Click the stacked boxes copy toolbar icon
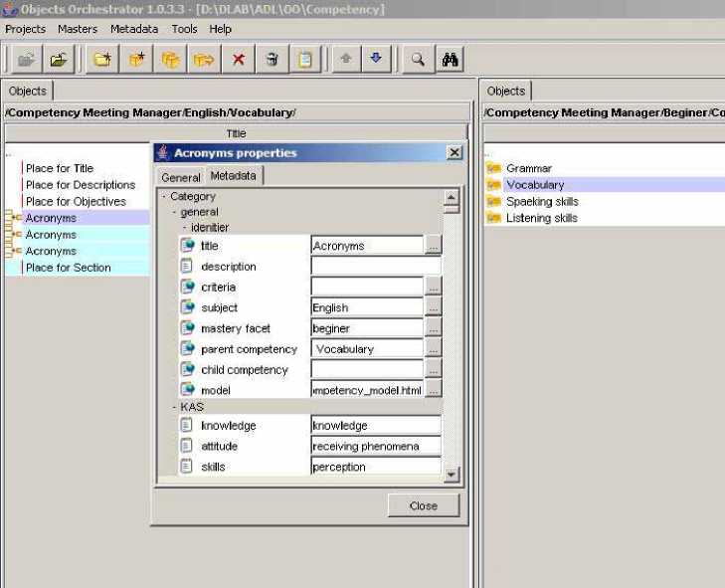 (170, 60)
